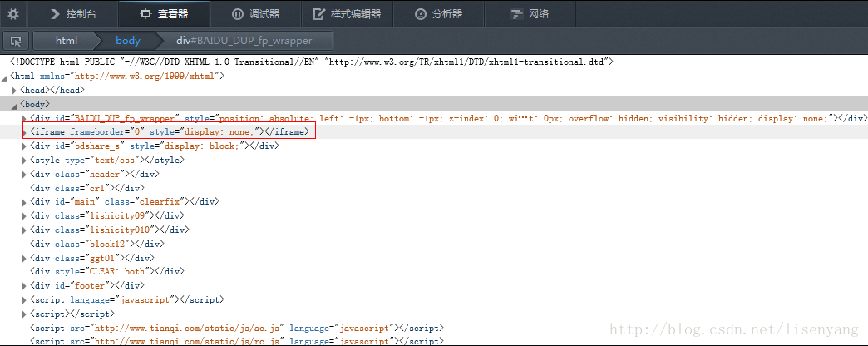
Task: Activate the element picker icon
Action: (16, 41)
